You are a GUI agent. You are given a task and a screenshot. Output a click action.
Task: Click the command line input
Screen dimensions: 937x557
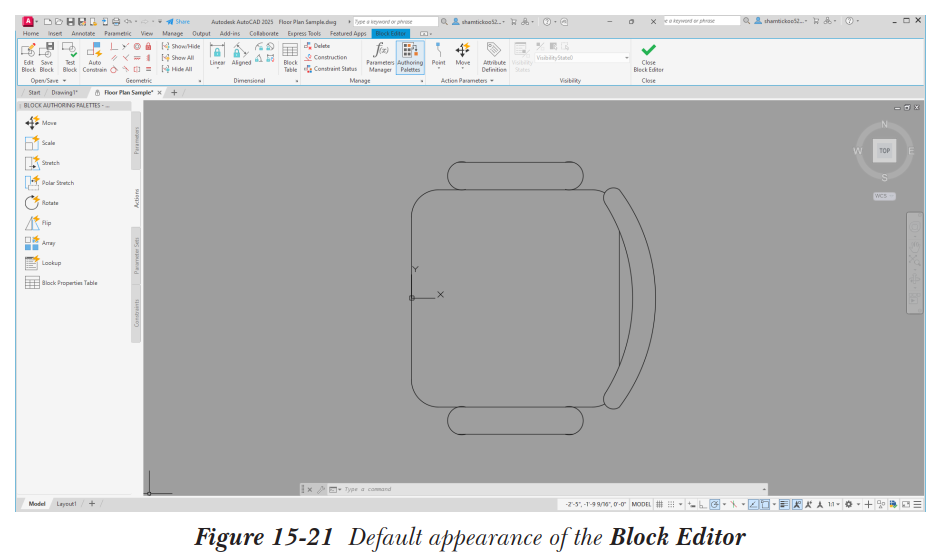552,489
